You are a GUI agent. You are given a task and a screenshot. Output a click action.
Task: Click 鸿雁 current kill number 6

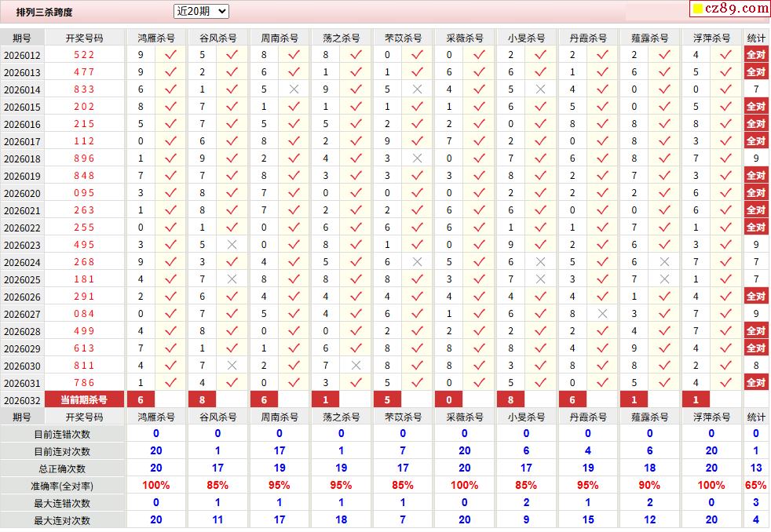[141, 400]
